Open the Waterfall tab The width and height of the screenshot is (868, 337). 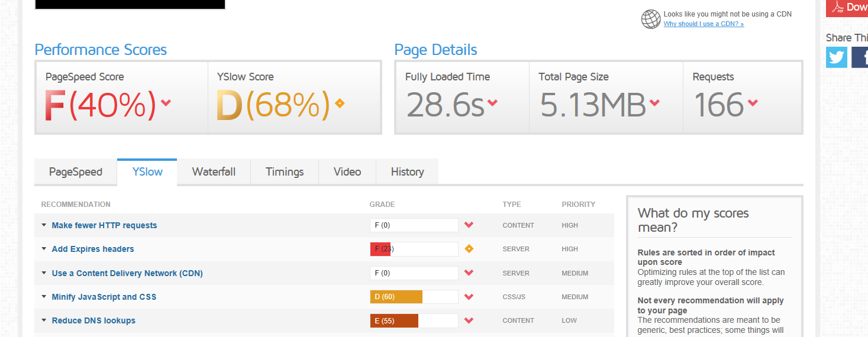pyautogui.click(x=214, y=172)
